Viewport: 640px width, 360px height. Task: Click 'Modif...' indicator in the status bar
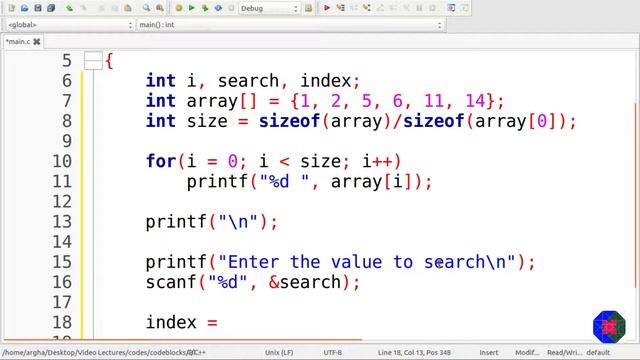pos(527,352)
